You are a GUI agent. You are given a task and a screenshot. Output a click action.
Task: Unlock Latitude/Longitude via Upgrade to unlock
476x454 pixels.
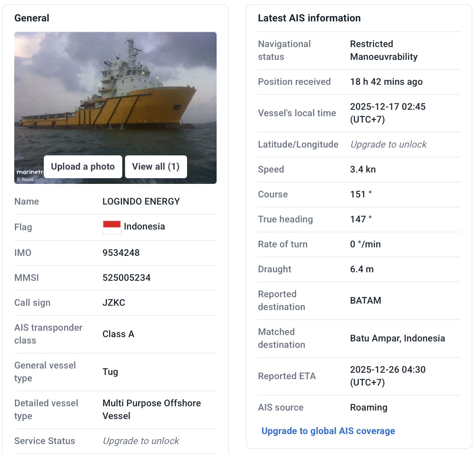point(388,145)
